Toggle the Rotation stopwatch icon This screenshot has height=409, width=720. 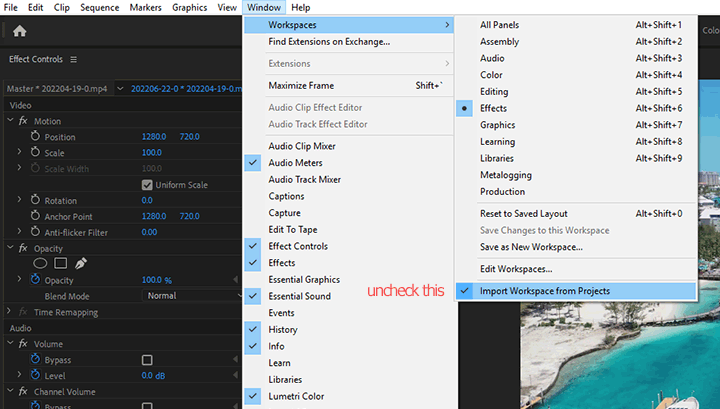click(35, 200)
